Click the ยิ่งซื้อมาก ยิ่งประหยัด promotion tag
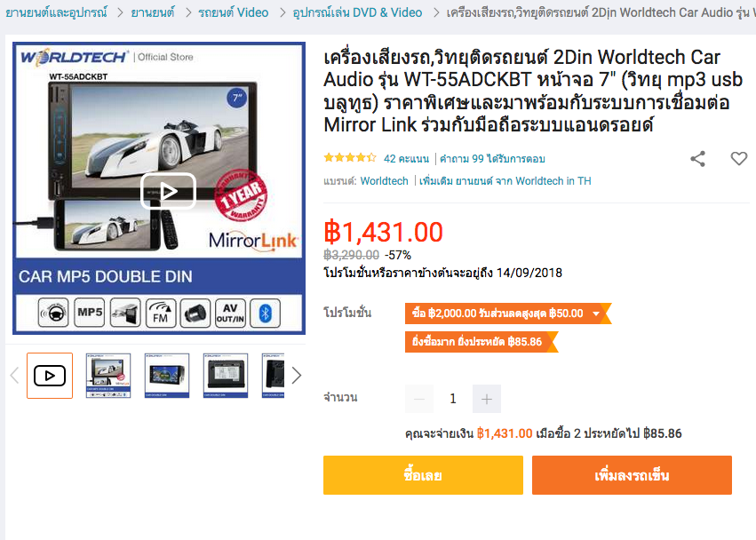756x540 pixels. (x=481, y=342)
